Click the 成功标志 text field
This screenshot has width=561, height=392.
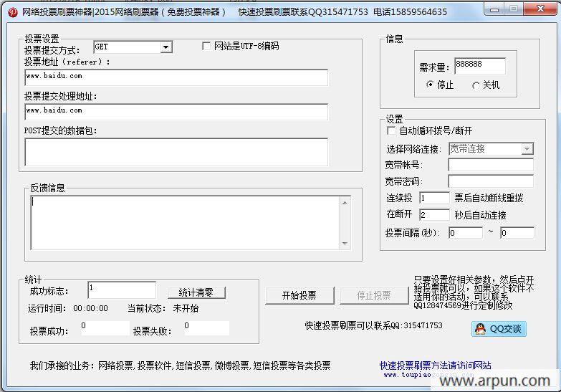pyautogui.click(x=122, y=290)
